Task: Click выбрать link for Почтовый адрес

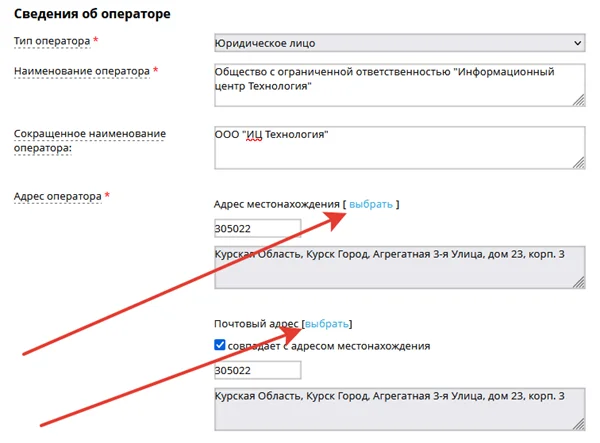Action: tap(327, 324)
